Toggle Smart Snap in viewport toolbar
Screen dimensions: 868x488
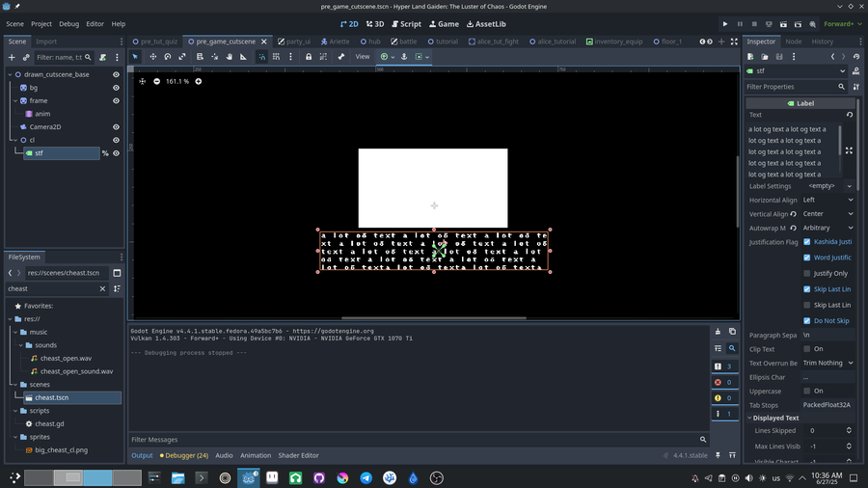click(x=261, y=57)
